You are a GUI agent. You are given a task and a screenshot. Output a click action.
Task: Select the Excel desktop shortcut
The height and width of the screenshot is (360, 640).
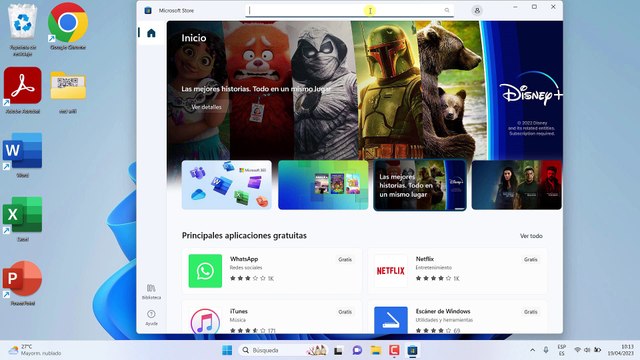tap(22, 219)
